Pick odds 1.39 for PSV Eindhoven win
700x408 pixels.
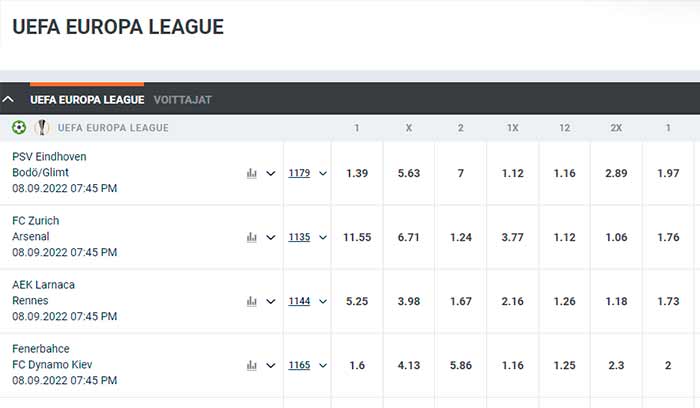click(357, 173)
